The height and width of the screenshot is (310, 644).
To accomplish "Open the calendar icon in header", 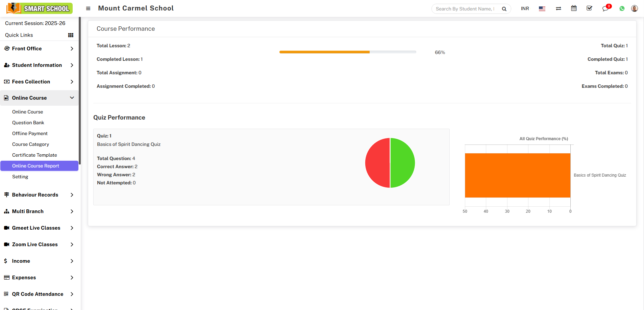I will point(574,8).
